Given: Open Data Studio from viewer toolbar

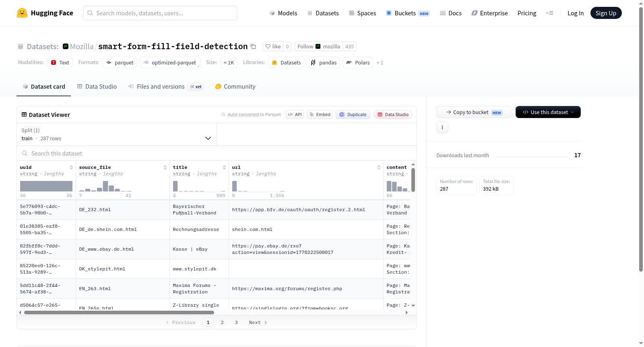Looking at the screenshot, I should coord(393,114).
